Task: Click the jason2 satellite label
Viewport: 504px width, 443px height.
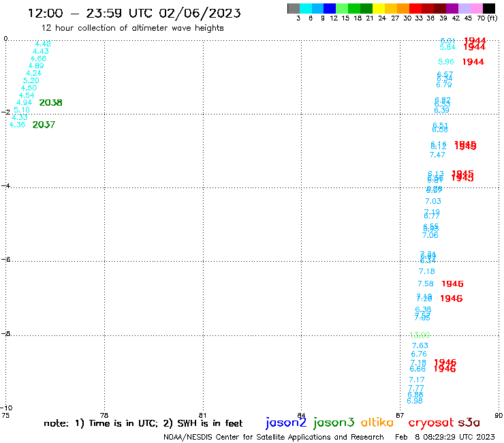Action: [286, 423]
